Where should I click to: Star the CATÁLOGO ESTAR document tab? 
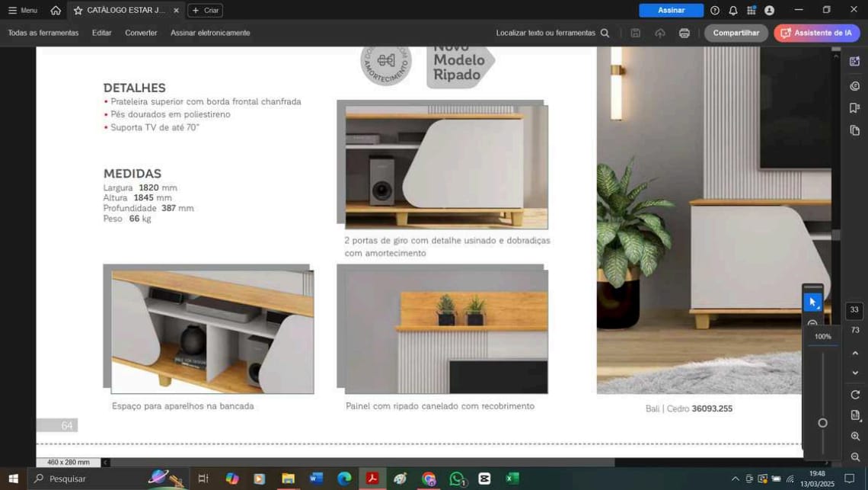click(x=78, y=11)
